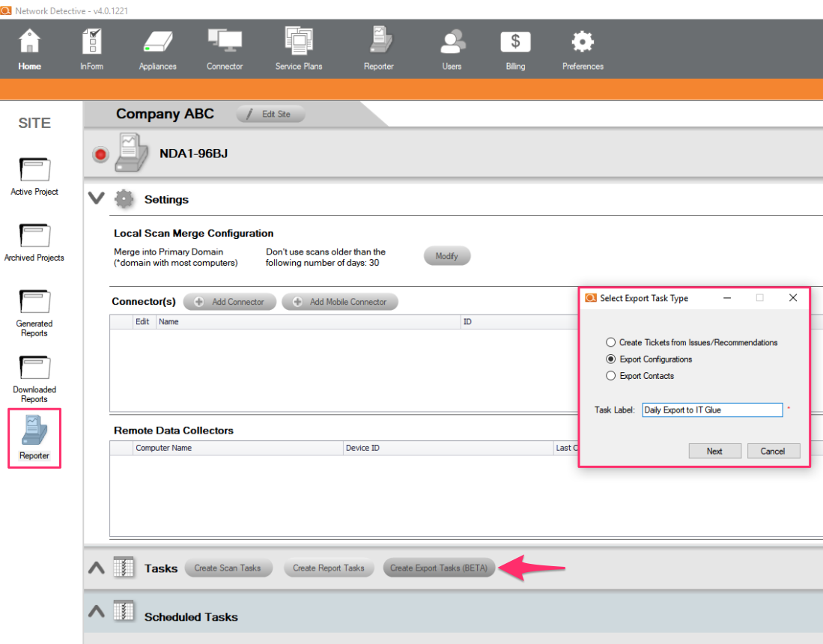Open the Users section icon
Screen dimensions: 823x644
click(x=452, y=43)
